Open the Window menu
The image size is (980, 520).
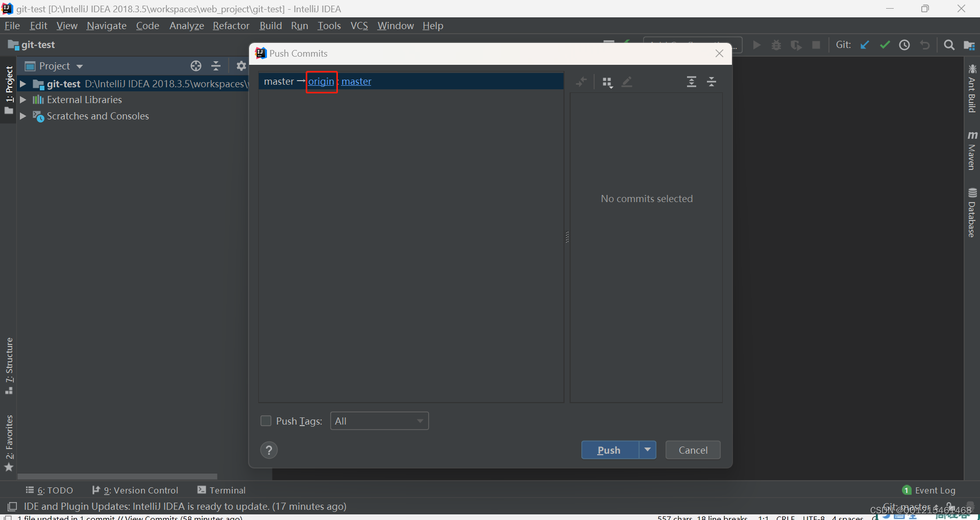point(396,26)
